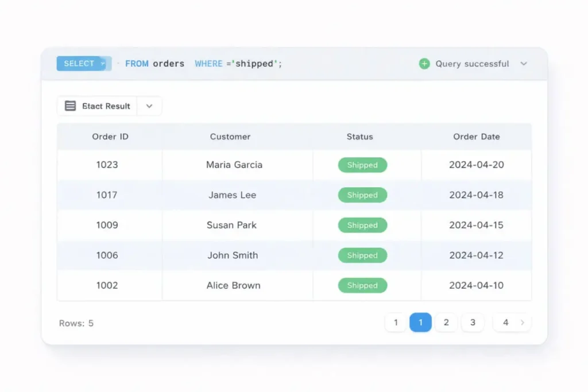Image resolution: width=588 pixels, height=392 pixels.
Task: Sort by Order Date column header
Action: pyautogui.click(x=477, y=137)
